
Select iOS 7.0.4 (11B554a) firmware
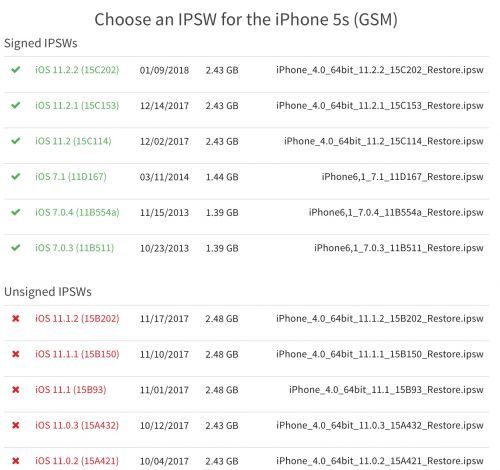point(77,212)
